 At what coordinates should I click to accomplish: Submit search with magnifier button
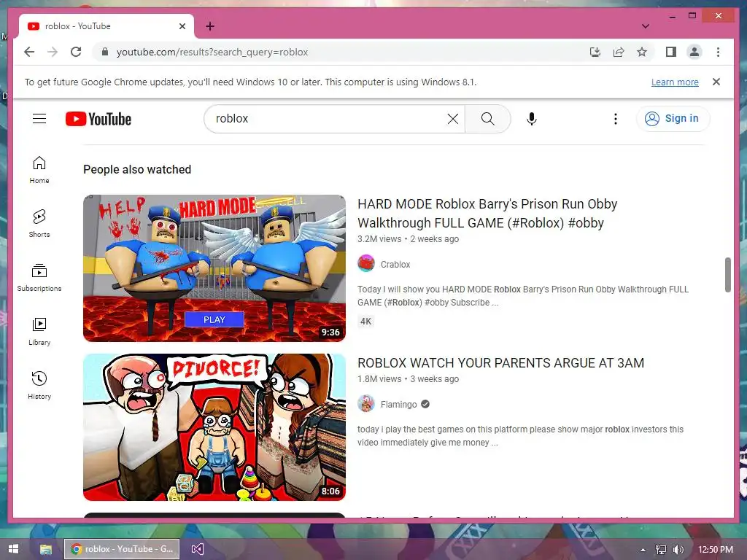point(488,119)
